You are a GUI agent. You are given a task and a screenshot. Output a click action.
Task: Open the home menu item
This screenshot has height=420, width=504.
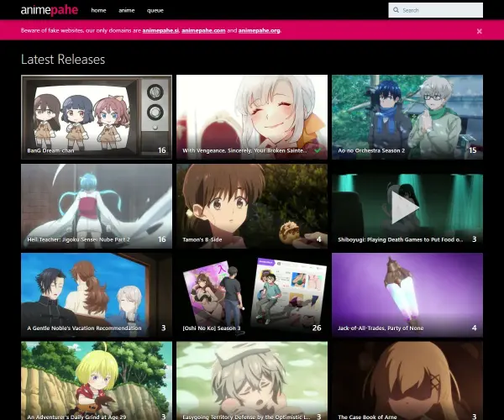point(98,10)
